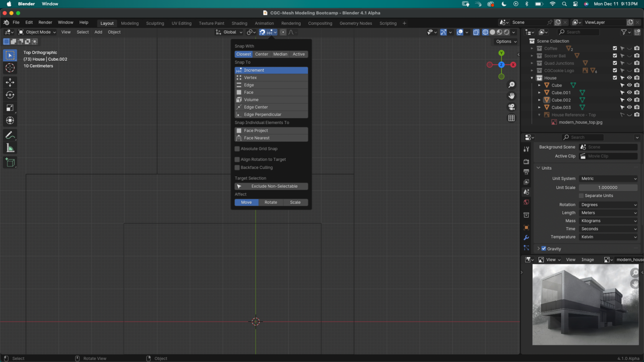
Task: Hide Cube.001 with its eye icon
Action: coord(629,93)
